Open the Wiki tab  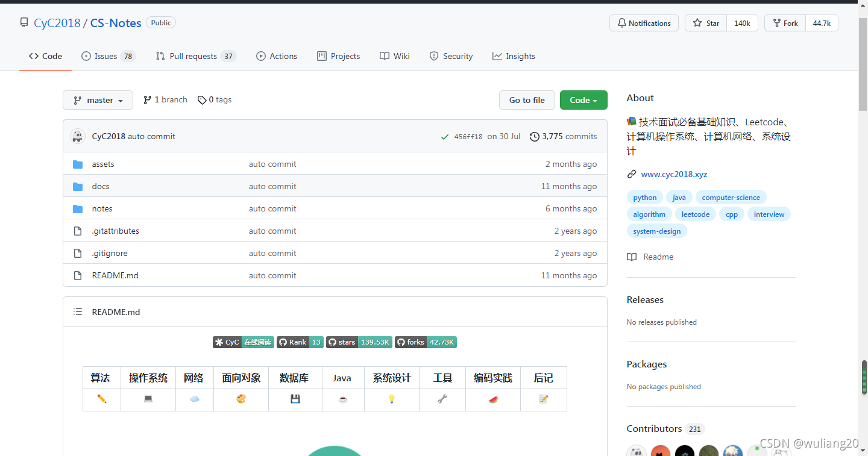[395, 56]
